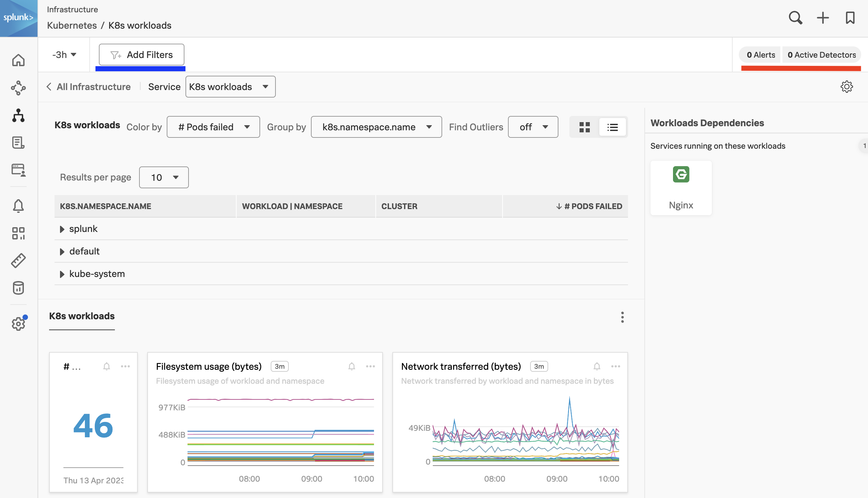Open Settings gear in left sidebar
Screen dimensions: 868x498
[x=18, y=324]
